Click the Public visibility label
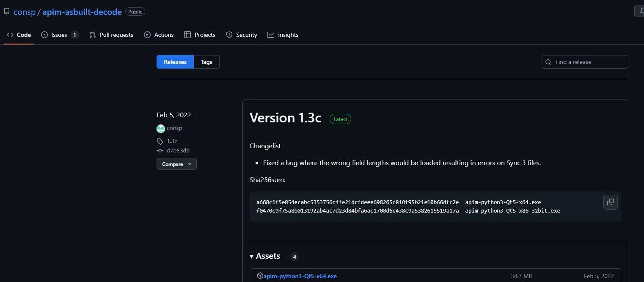This screenshot has width=644, height=282. 135,12
